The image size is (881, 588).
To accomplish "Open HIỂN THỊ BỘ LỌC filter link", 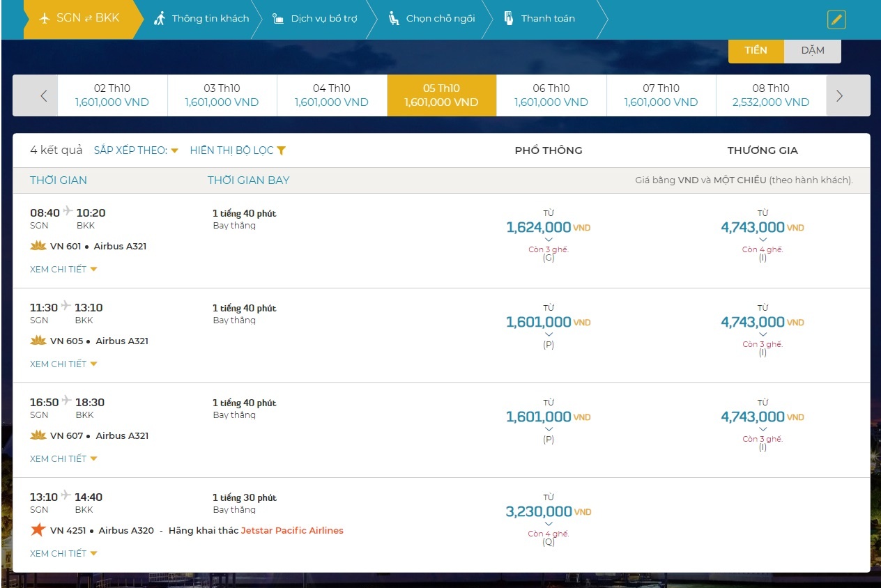I will (232, 150).
